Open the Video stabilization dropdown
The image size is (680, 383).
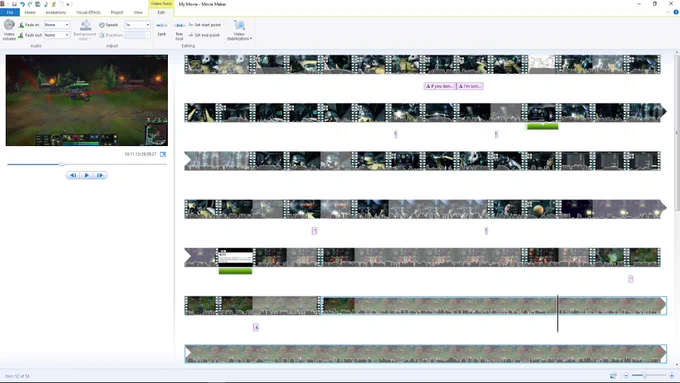[x=239, y=30]
